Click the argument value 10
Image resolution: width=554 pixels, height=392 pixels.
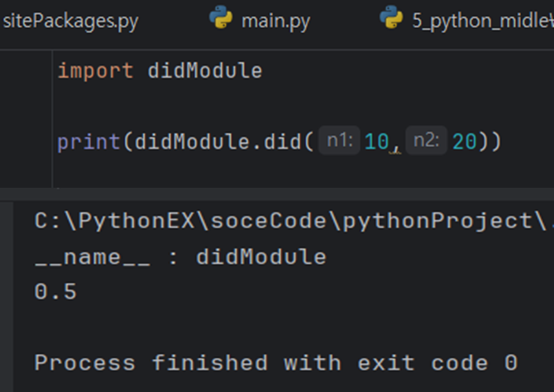376,142
